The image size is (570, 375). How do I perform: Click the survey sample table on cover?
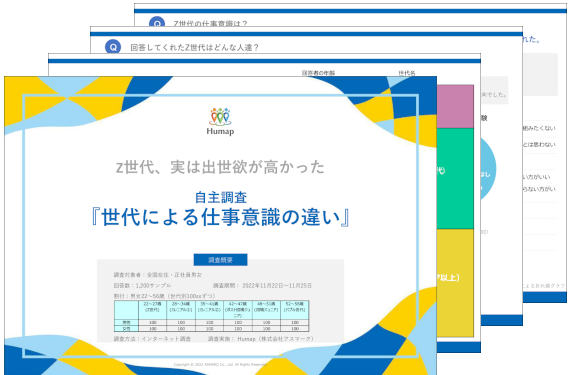212,316
